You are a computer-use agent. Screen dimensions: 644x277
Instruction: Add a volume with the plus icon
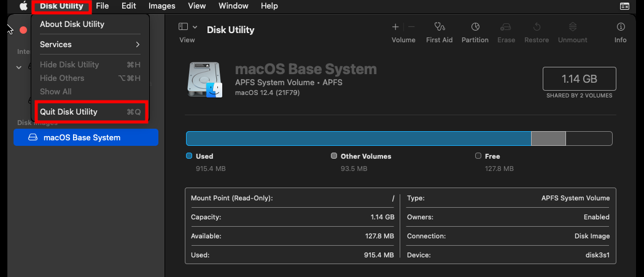395,26
